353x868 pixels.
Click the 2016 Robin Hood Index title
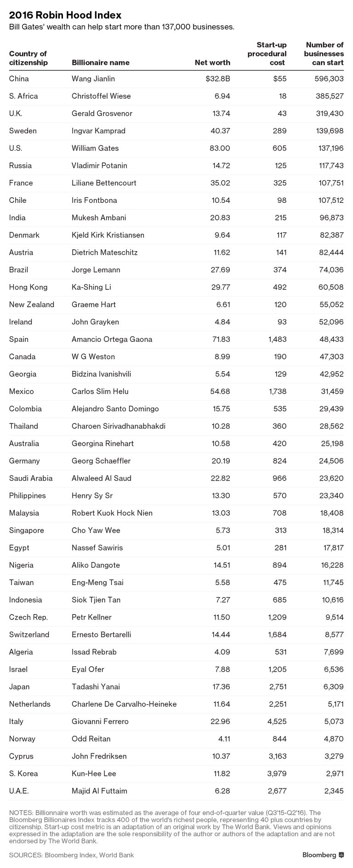[x=65, y=15]
